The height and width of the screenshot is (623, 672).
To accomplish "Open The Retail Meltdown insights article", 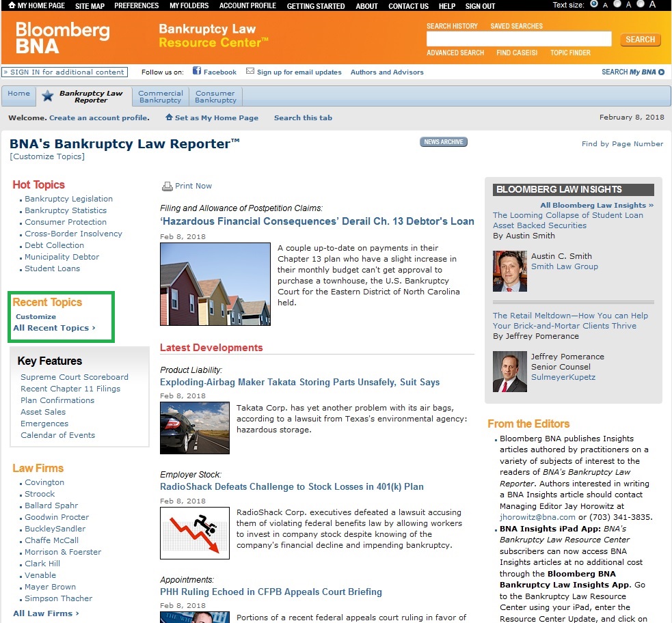I will [x=570, y=320].
